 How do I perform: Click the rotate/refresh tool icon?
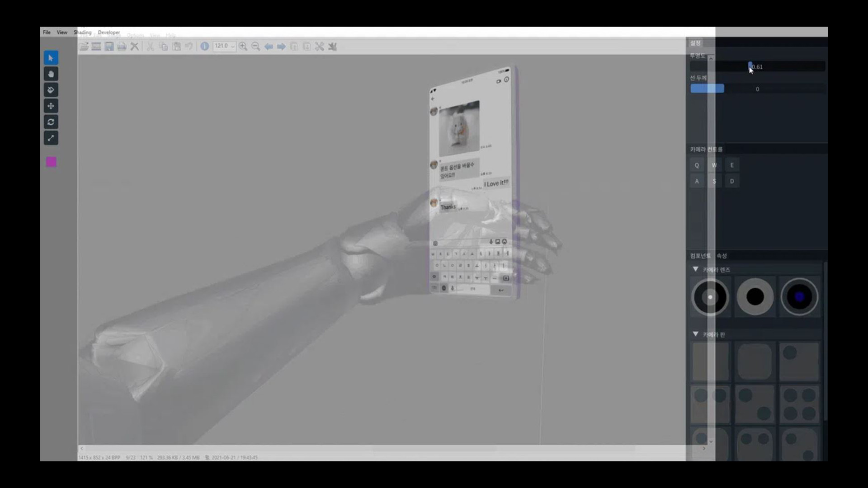click(51, 122)
